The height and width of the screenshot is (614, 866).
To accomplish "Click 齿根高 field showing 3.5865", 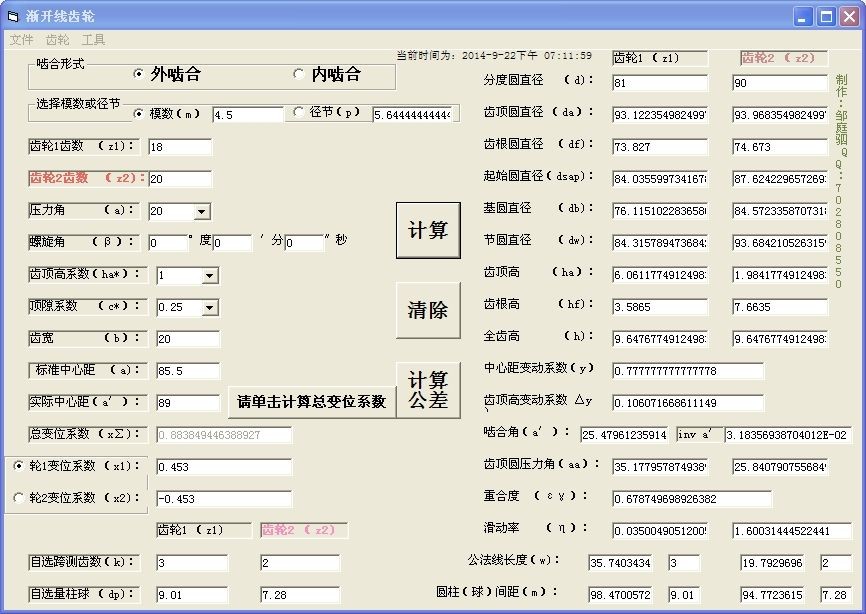I will coord(660,307).
